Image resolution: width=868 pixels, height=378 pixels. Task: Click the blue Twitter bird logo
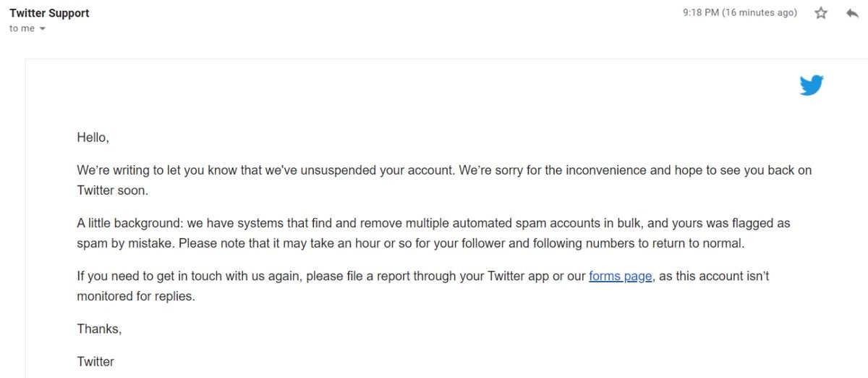(812, 85)
